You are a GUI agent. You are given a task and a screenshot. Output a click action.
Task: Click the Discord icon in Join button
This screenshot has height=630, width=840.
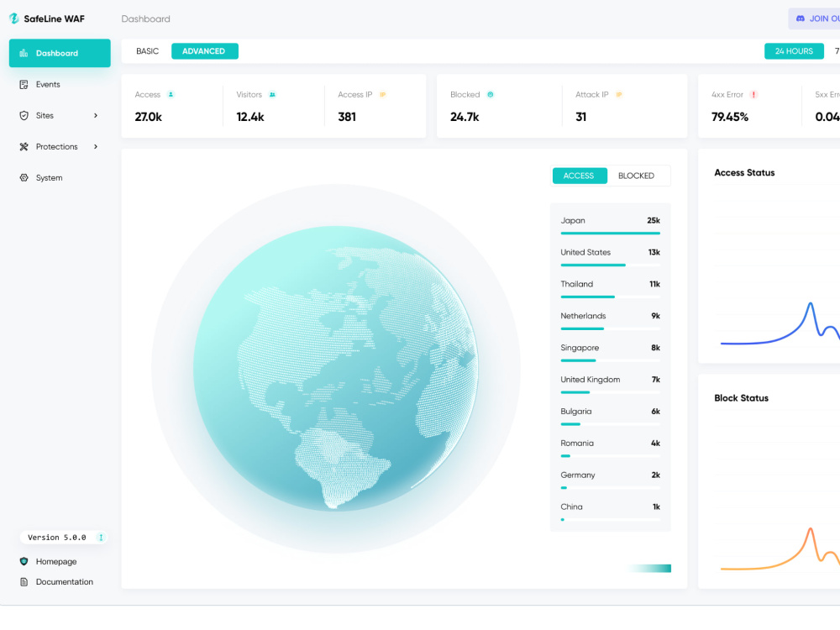coord(801,18)
